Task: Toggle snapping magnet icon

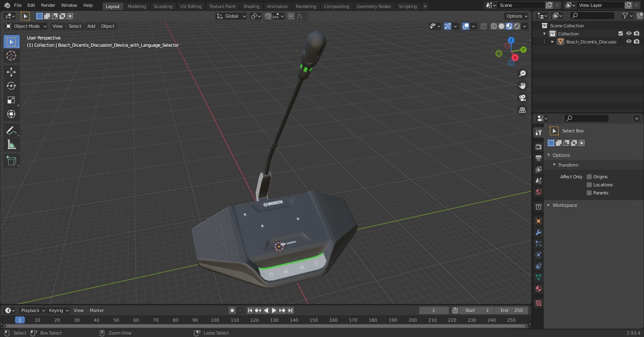Action: click(x=268, y=16)
